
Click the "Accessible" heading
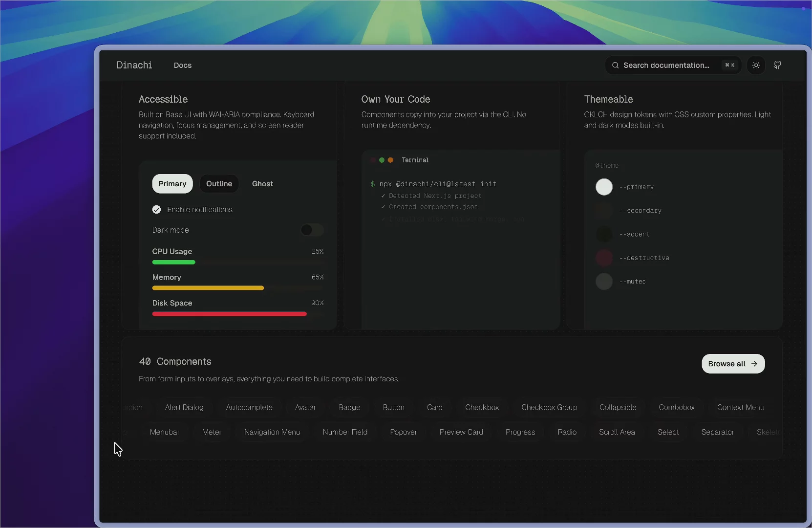[163, 99]
